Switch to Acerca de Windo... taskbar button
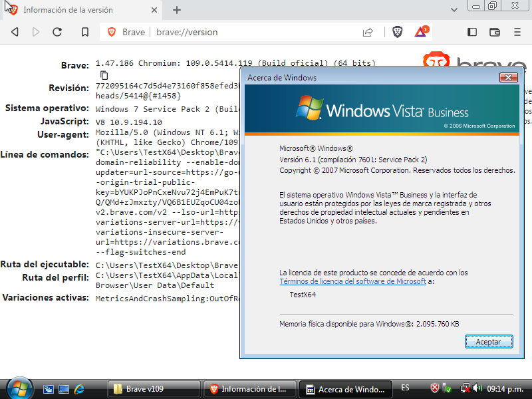Image resolution: width=532 pixels, height=399 pixels. point(345,389)
